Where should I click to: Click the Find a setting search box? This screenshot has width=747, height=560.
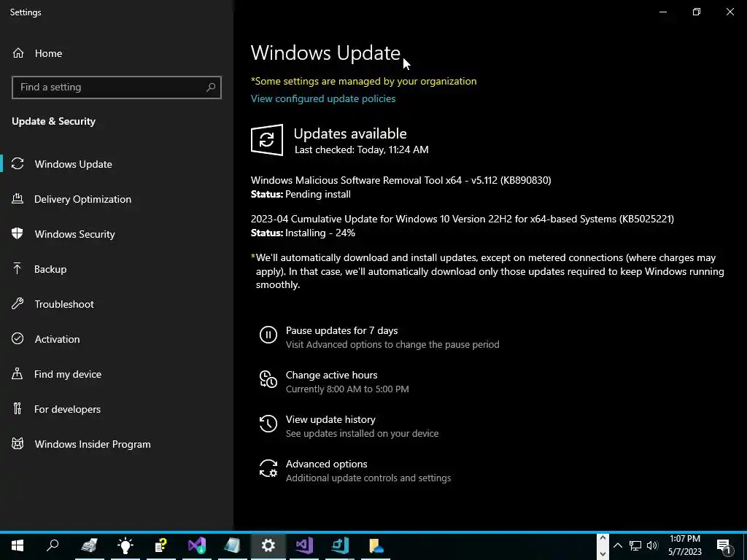[x=117, y=87]
